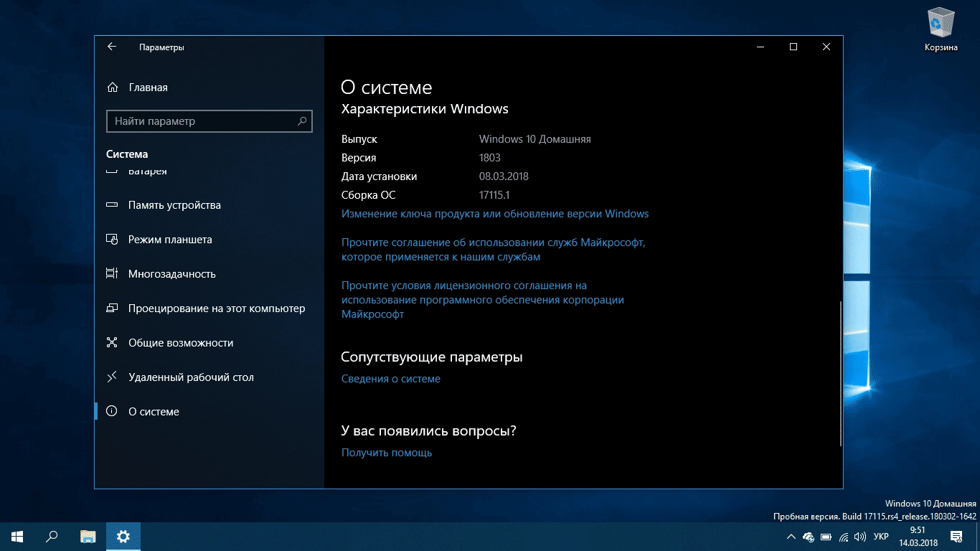Click the battery tray icon
The width and height of the screenshot is (980, 551).
coord(826,537)
